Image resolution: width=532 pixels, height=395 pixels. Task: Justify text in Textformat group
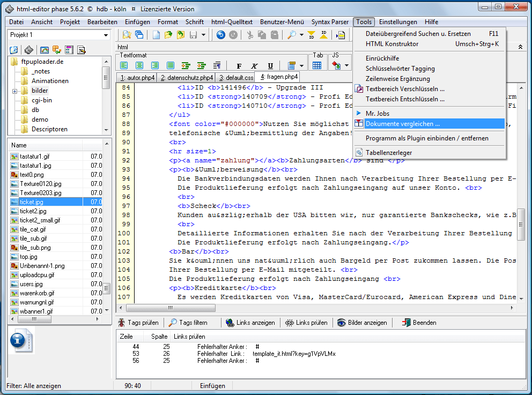point(171,65)
